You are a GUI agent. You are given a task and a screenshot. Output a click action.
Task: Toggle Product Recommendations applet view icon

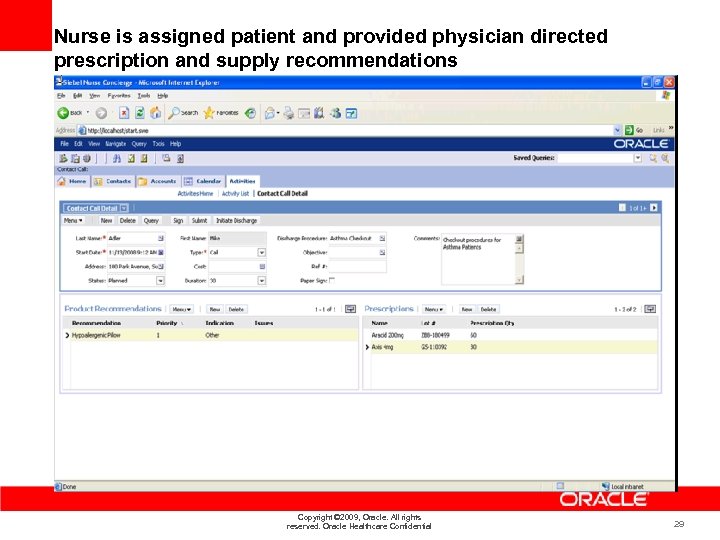click(350, 309)
